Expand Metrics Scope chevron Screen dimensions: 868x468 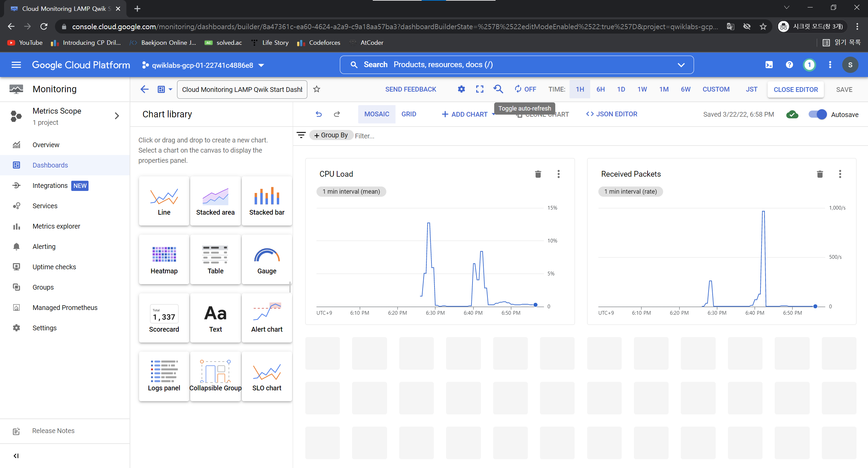[x=117, y=116]
